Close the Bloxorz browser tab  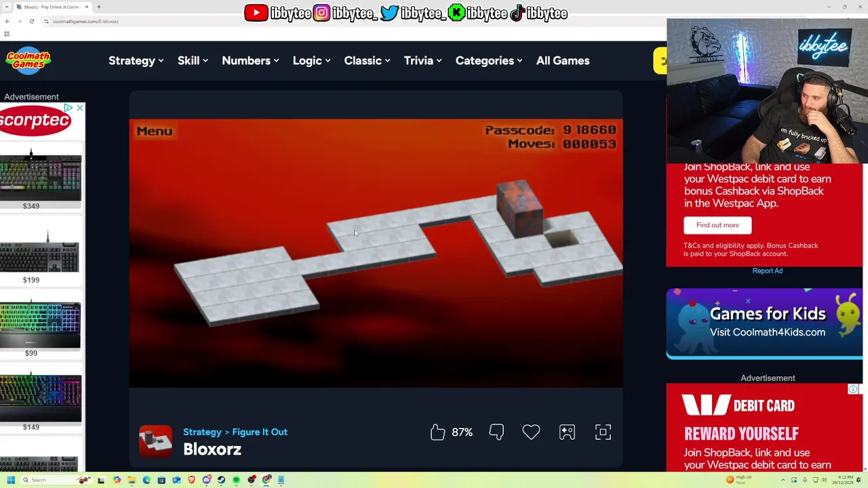click(87, 7)
